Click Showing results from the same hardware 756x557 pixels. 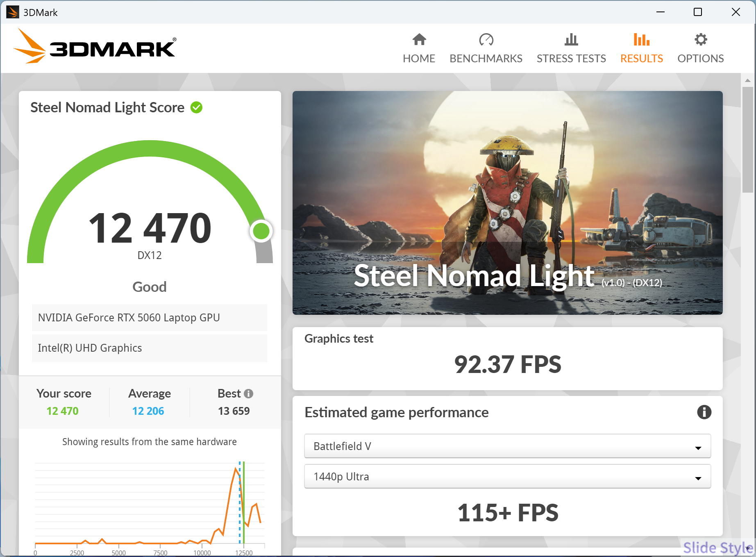pyautogui.click(x=150, y=442)
